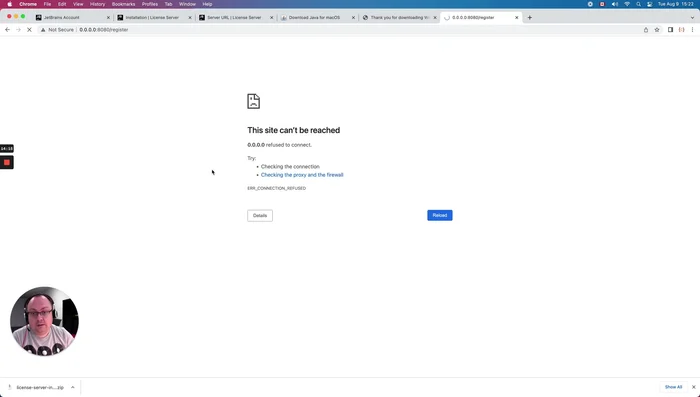Screen dimensions: 700x397
Task: Stop loading the page with the X button
Action: (x=29, y=29)
